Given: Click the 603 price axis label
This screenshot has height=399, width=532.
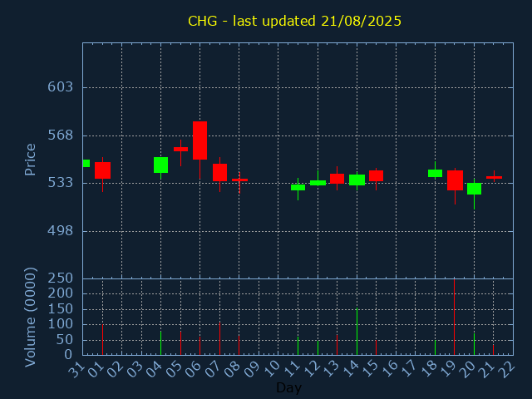Looking at the screenshot, I should tap(60, 87).
